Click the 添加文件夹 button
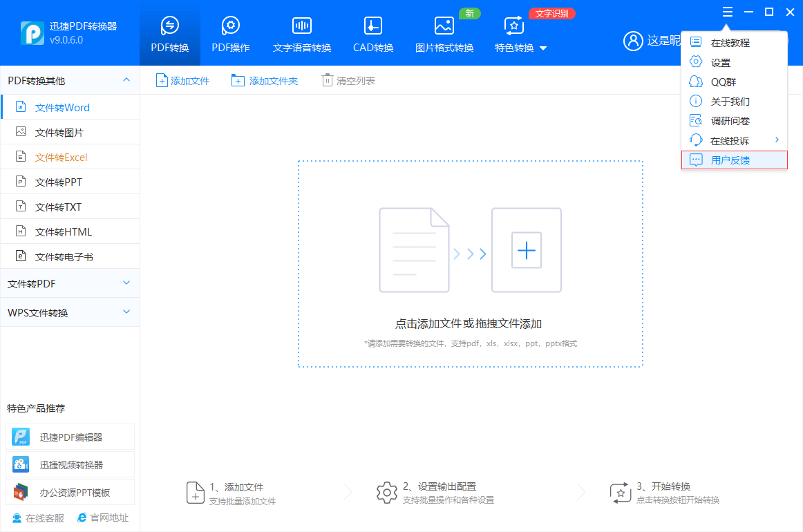803x532 pixels. point(265,81)
